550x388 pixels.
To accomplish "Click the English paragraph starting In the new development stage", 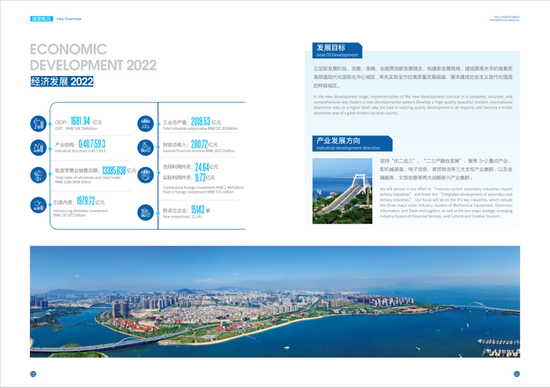I will [x=413, y=105].
